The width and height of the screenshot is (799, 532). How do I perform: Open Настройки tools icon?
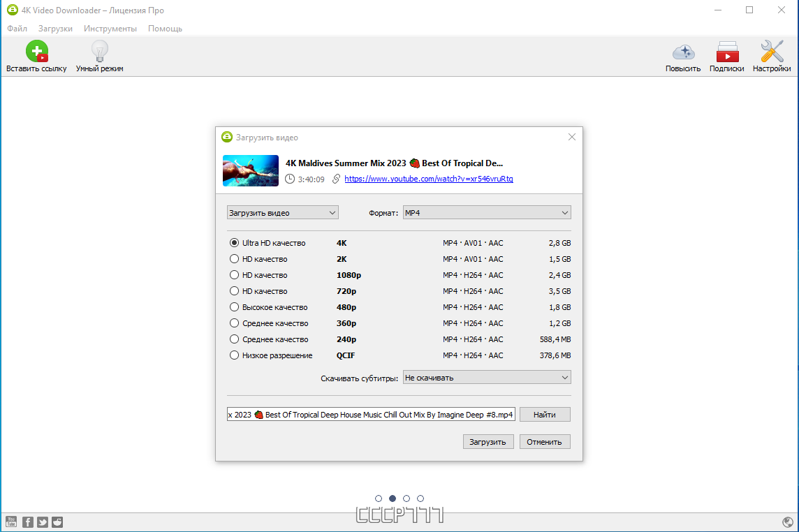click(772, 52)
